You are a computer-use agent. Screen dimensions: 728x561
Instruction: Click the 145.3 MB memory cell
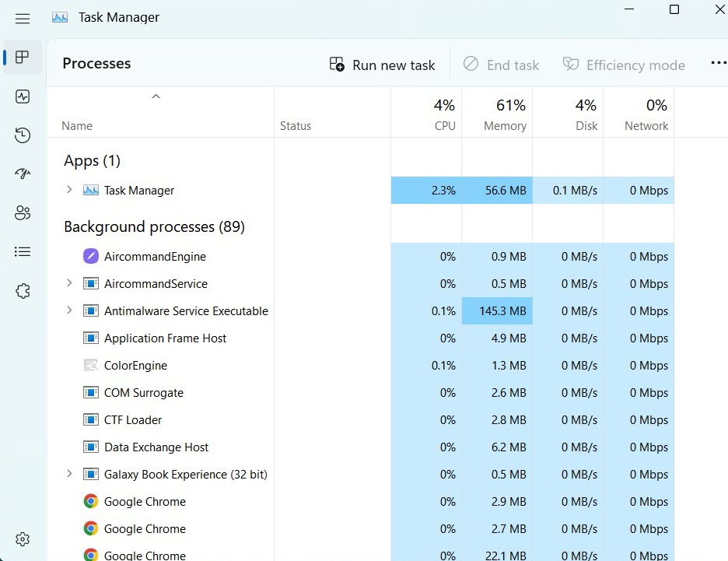497,310
